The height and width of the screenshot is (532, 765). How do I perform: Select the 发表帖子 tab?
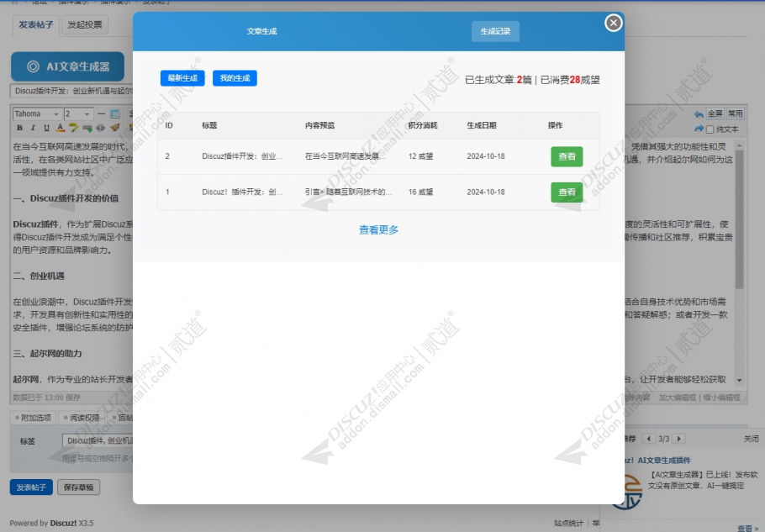click(x=35, y=25)
